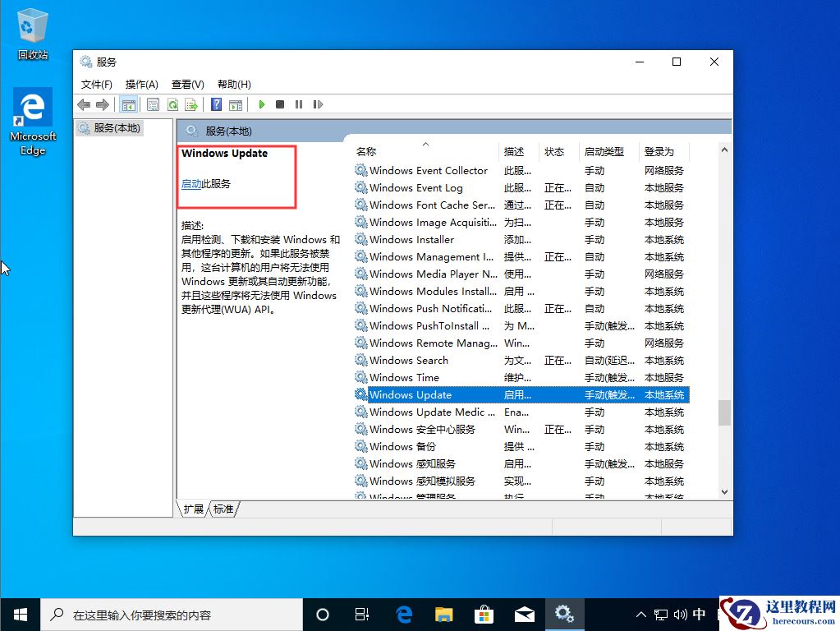840x631 pixels.
Task: Start the selected service with the play icon
Action: [x=261, y=104]
